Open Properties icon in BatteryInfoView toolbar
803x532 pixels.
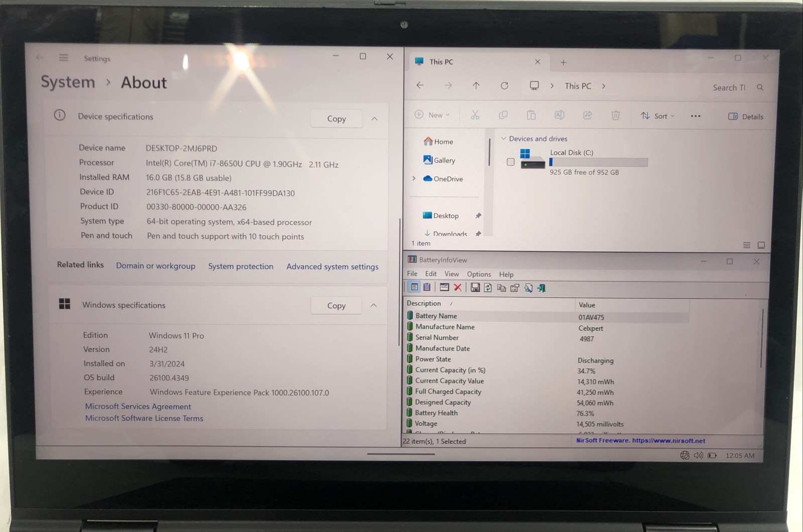tap(515, 288)
